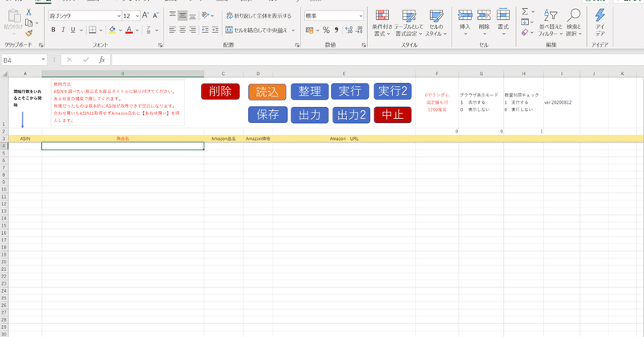This screenshot has height=337, width=644.
Task: Click the blue 保存 macro button
Action: coord(267,114)
